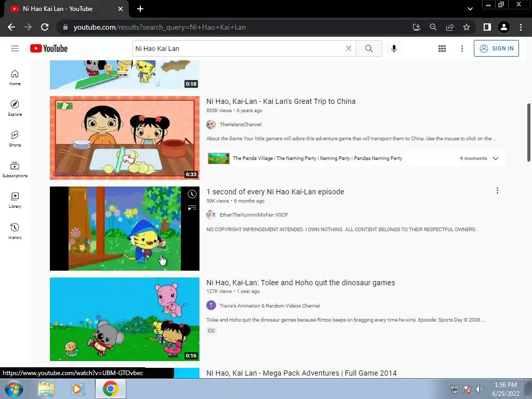Reload the current page
This screenshot has height=399, width=532.
click(x=45, y=27)
